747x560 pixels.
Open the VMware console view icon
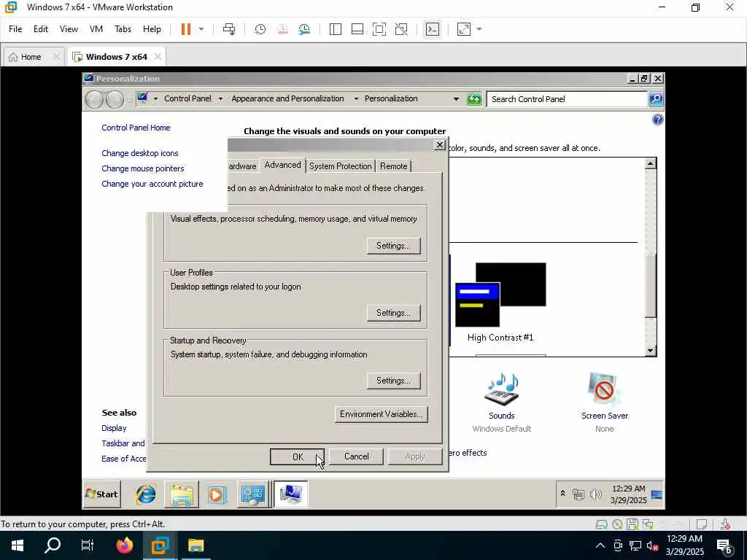click(x=433, y=29)
